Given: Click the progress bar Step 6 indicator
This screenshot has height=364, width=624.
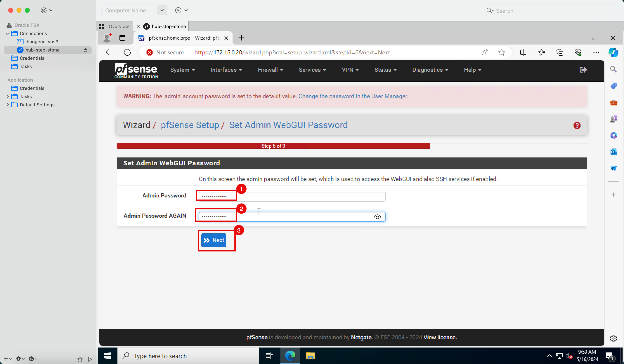Looking at the screenshot, I should (x=273, y=146).
